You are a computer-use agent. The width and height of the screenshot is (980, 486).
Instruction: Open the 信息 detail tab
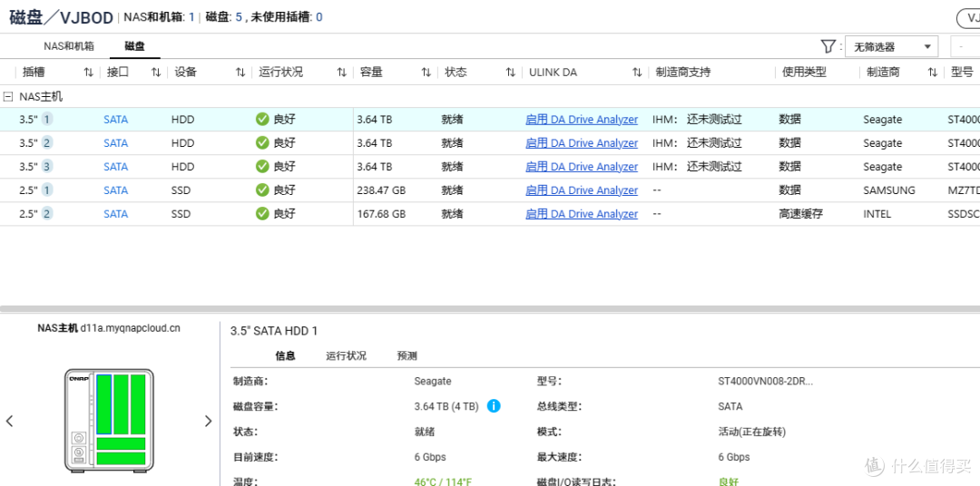[x=285, y=356]
